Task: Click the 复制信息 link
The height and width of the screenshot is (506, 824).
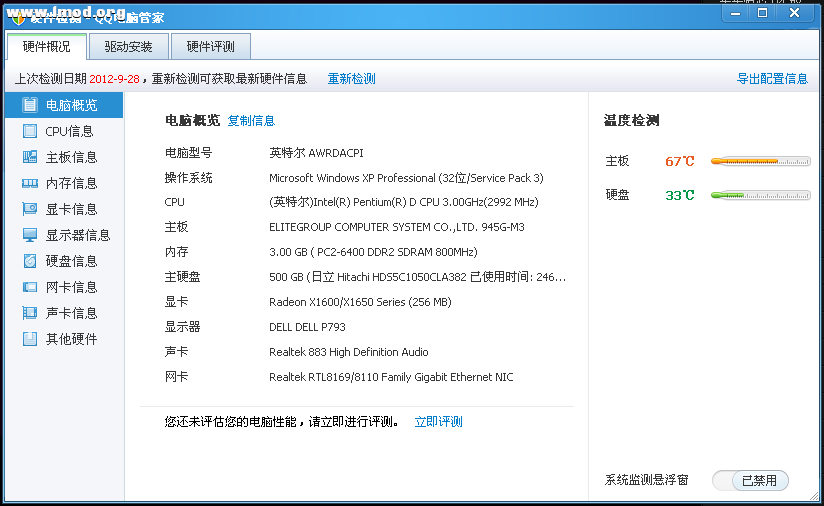Action: coord(251,121)
